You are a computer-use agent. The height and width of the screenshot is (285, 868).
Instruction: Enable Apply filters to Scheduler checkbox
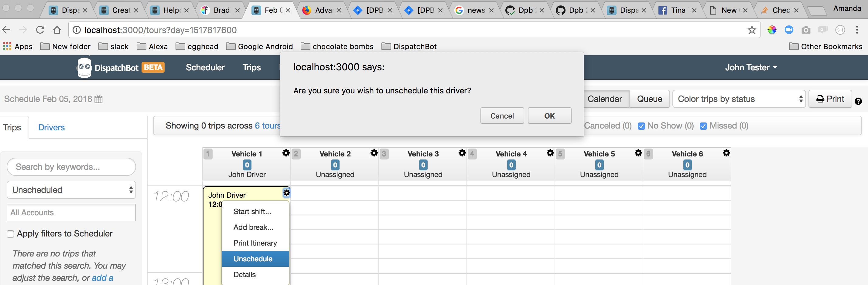point(10,234)
